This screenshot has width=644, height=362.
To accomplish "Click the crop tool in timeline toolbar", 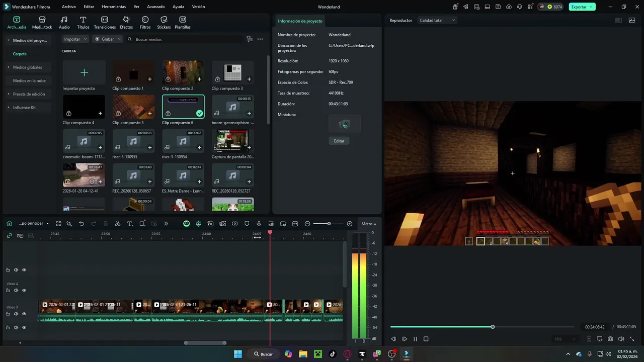I will (x=142, y=224).
